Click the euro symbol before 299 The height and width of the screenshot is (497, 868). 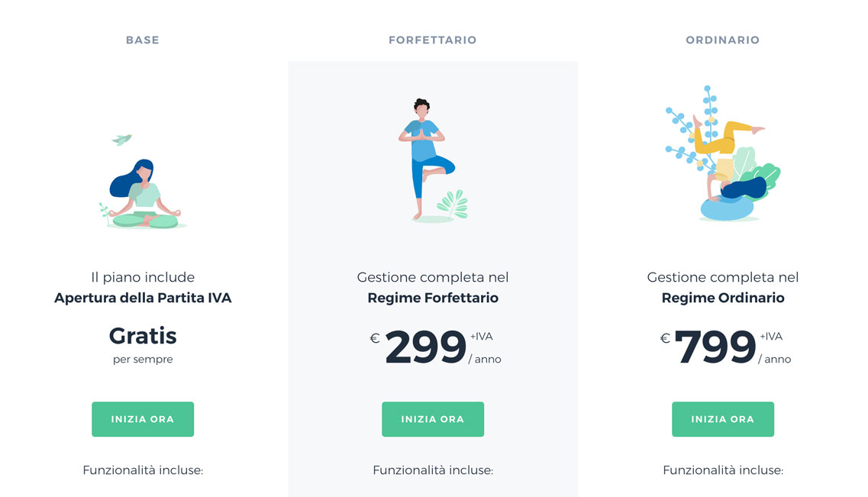tap(375, 338)
